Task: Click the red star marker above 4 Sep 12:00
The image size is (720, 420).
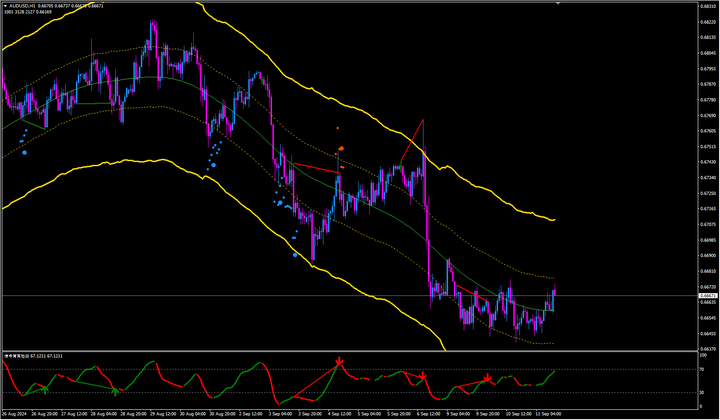Action: tap(339, 359)
